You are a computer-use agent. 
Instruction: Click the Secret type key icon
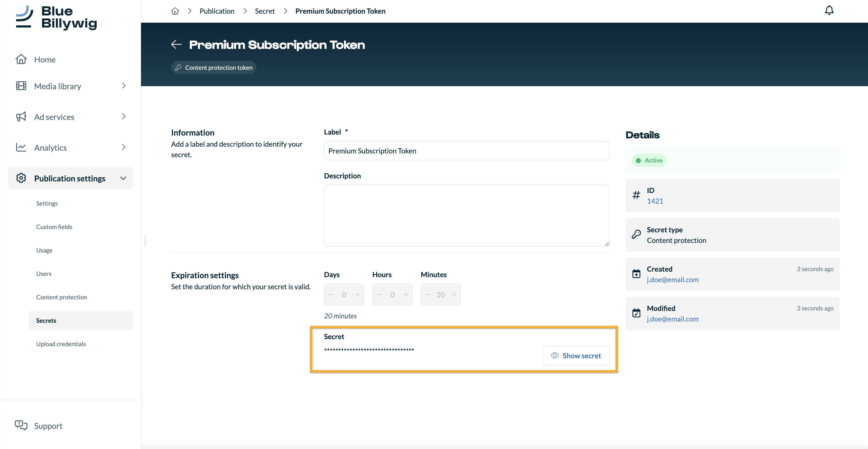point(636,234)
